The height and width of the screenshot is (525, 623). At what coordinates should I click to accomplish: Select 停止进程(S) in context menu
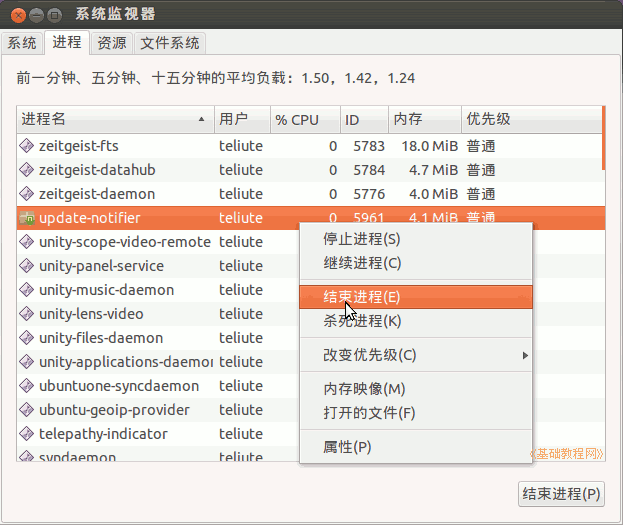(x=361, y=239)
